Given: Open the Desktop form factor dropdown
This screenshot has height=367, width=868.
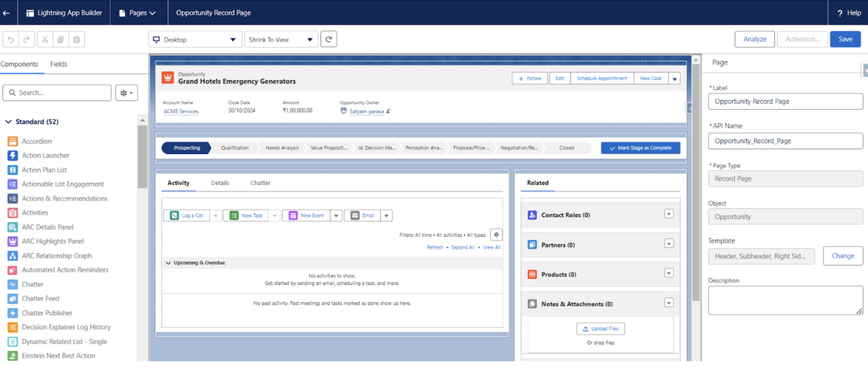Looking at the screenshot, I should (x=195, y=39).
